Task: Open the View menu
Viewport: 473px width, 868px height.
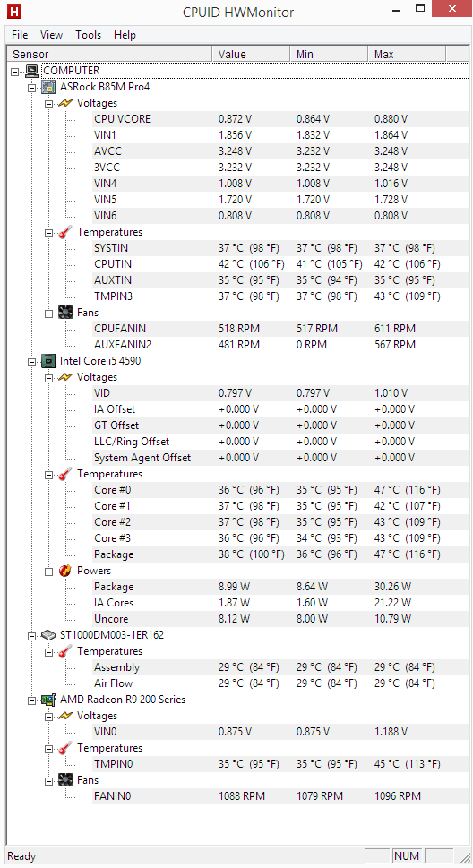Action: point(51,34)
